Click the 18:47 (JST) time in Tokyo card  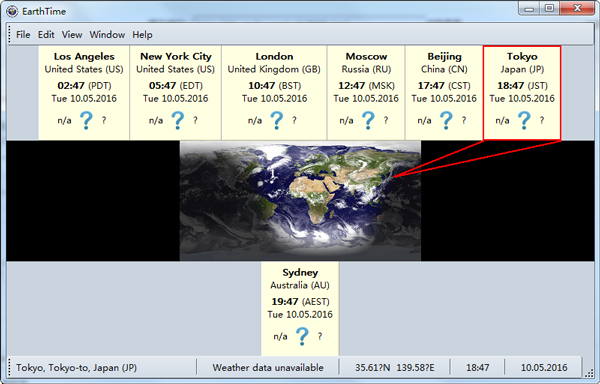[x=522, y=86]
